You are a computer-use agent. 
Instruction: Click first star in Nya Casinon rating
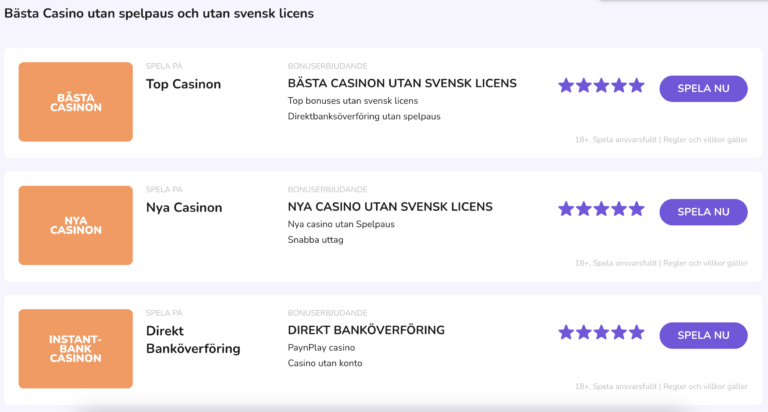(x=566, y=209)
